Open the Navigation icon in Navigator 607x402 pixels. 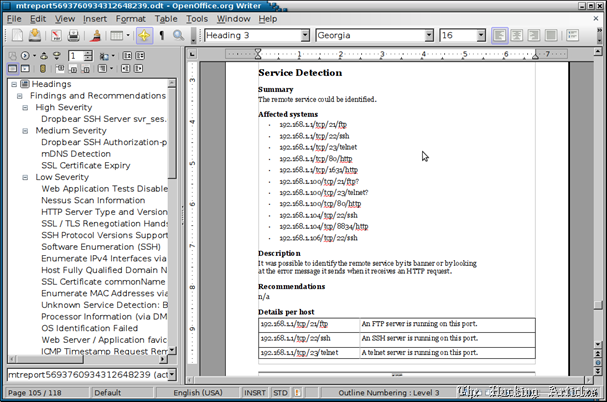point(25,56)
